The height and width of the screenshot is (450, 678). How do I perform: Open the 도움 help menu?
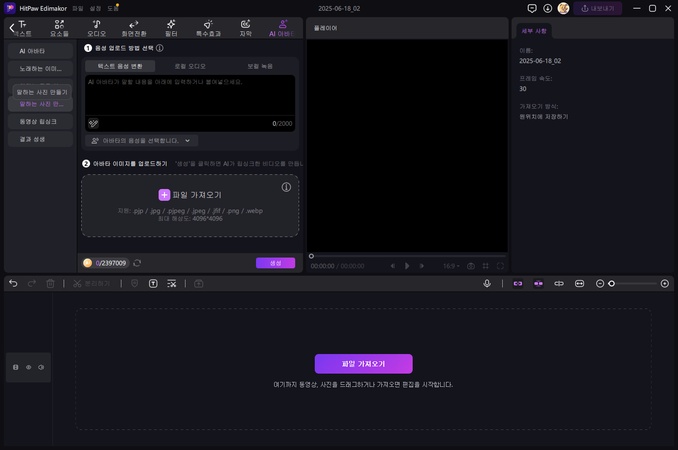click(112, 8)
